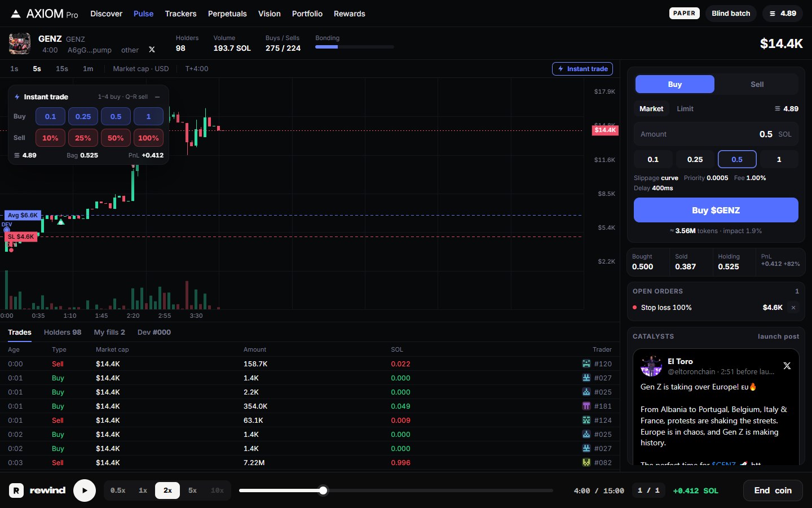Screen dimensions: 812x508
Task: Select the Buy side toggle
Action: (675, 84)
